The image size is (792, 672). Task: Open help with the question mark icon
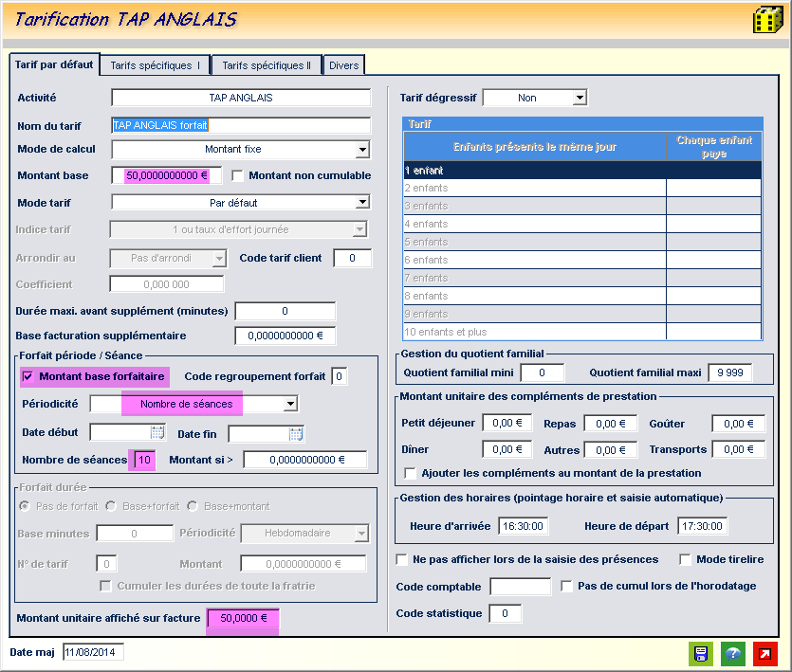733,654
